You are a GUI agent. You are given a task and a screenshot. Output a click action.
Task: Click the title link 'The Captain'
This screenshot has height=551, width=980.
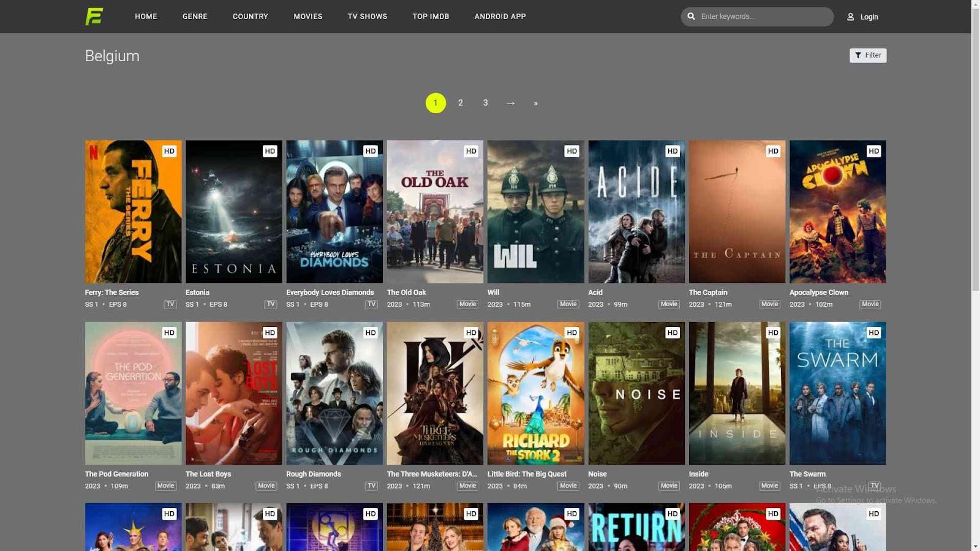(x=708, y=293)
